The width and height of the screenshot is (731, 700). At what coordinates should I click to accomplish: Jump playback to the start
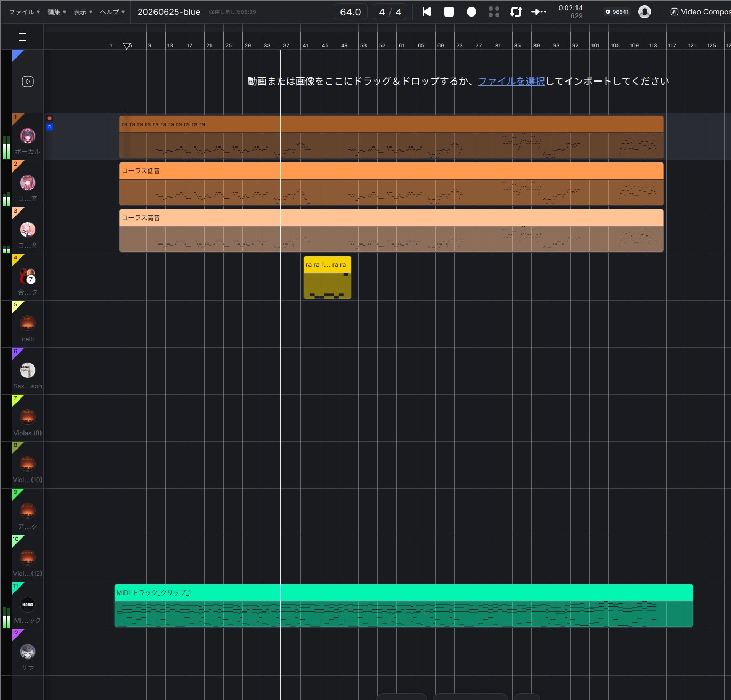(427, 12)
